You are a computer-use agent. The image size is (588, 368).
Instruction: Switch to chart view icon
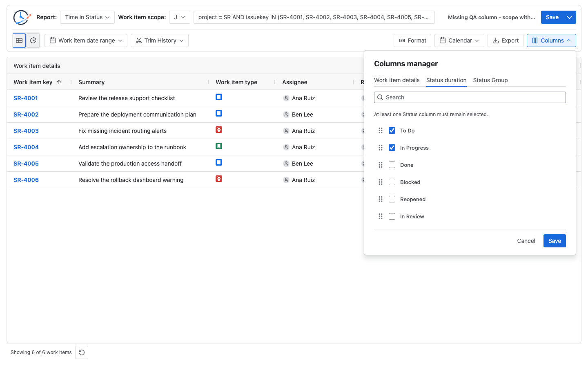[x=33, y=40]
